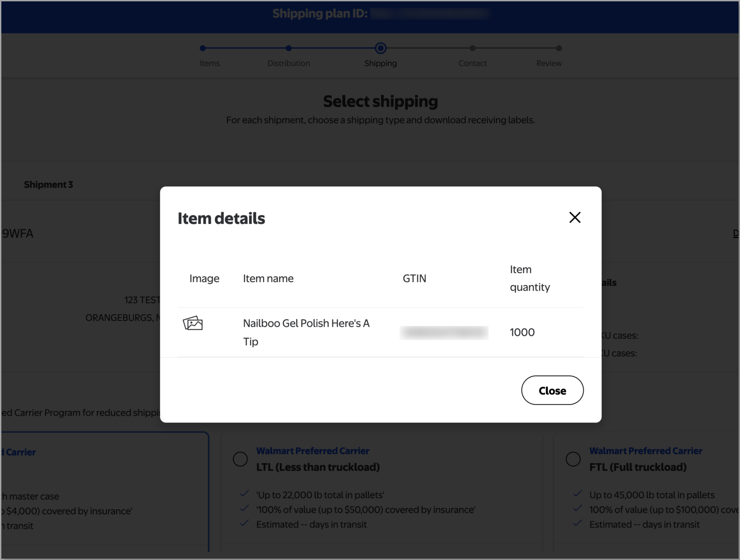Click the Item name column header

[x=268, y=278]
